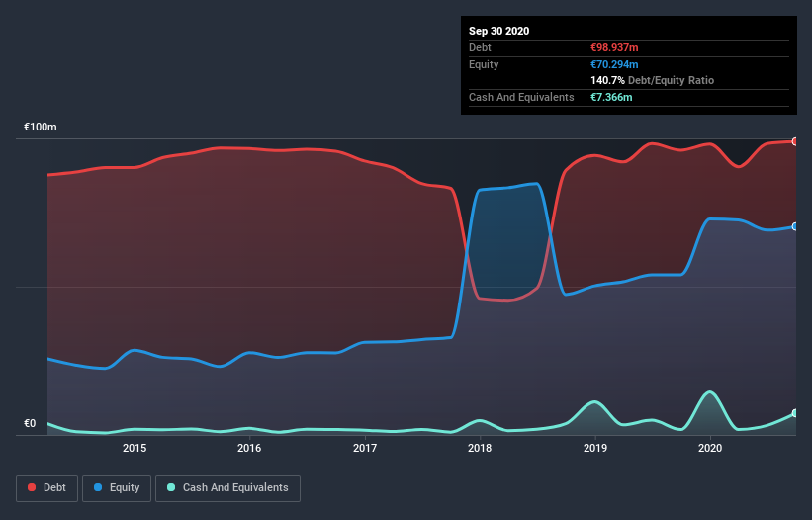Viewport: 812px width, 520px height.
Task: Click the 2019 x-axis label
Action: [x=595, y=448]
